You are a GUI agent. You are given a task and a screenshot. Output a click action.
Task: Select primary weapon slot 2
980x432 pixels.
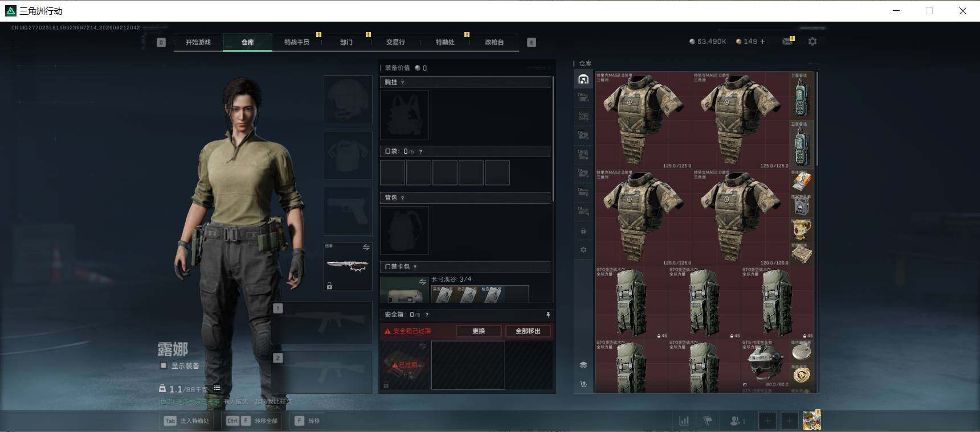322,372
